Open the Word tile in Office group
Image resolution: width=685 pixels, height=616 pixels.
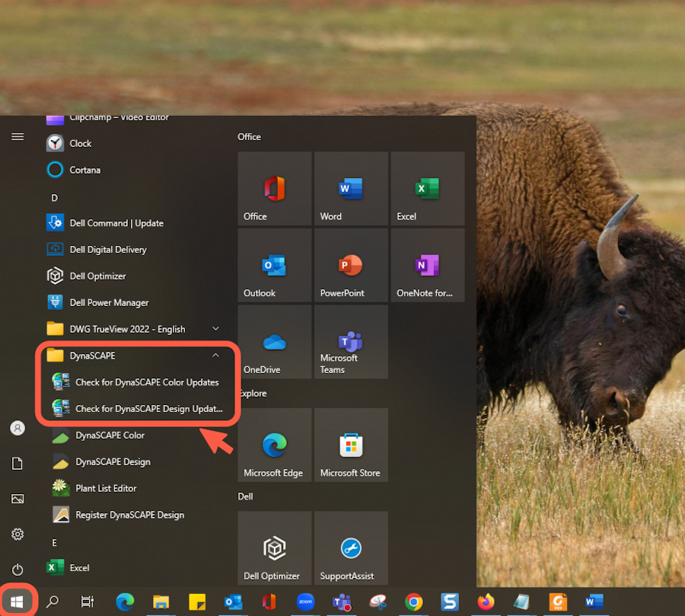[351, 188]
